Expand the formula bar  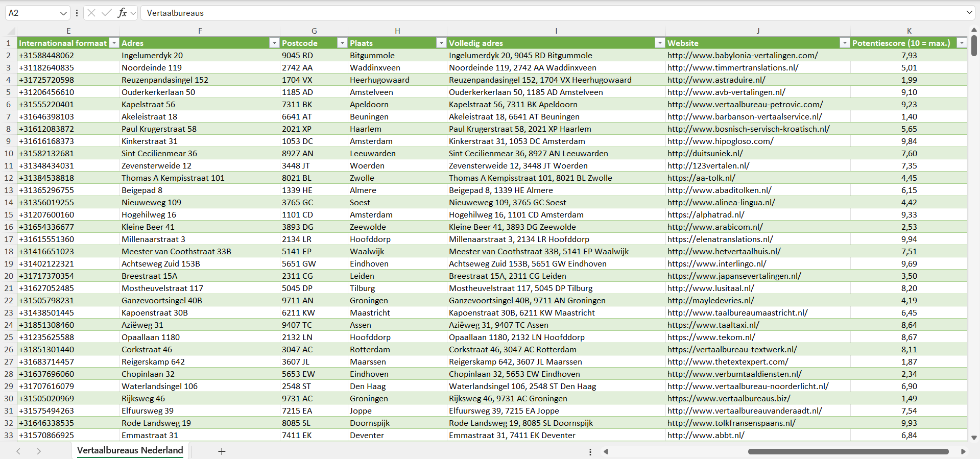point(969,13)
